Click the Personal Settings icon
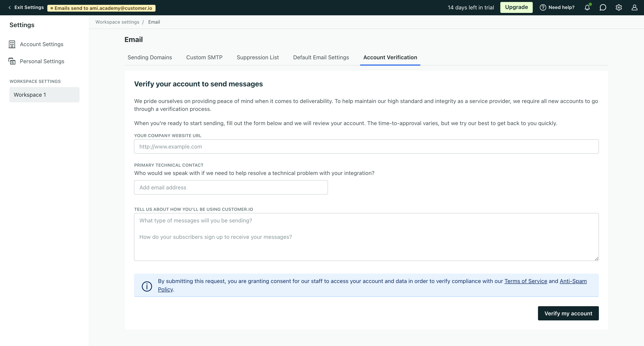The width and height of the screenshot is (644, 346). [12, 61]
